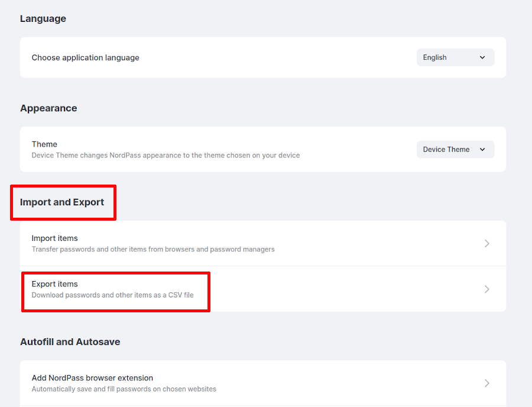Open the Import items row

(x=263, y=243)
